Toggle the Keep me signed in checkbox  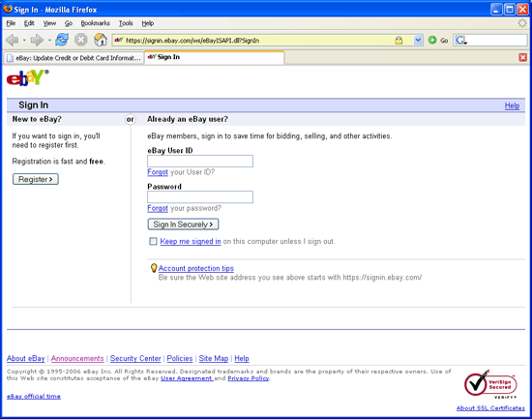pos(153,241)
